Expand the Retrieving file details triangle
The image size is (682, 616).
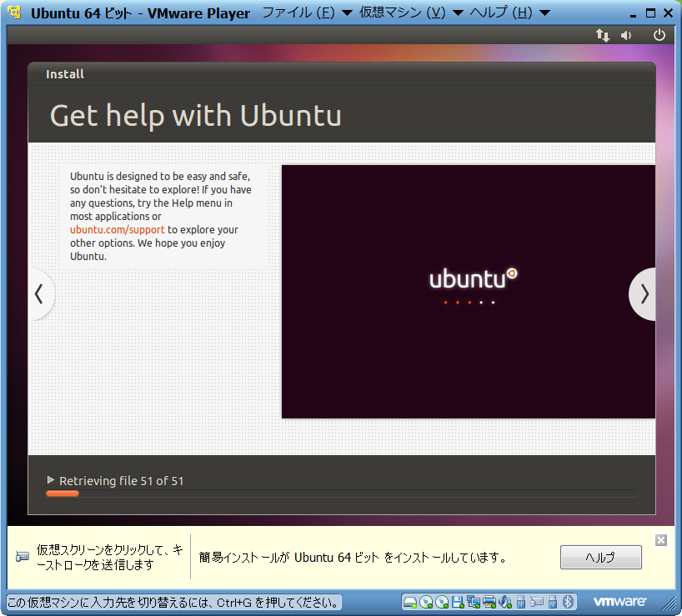pyautogui.click(x=51, y=480)
